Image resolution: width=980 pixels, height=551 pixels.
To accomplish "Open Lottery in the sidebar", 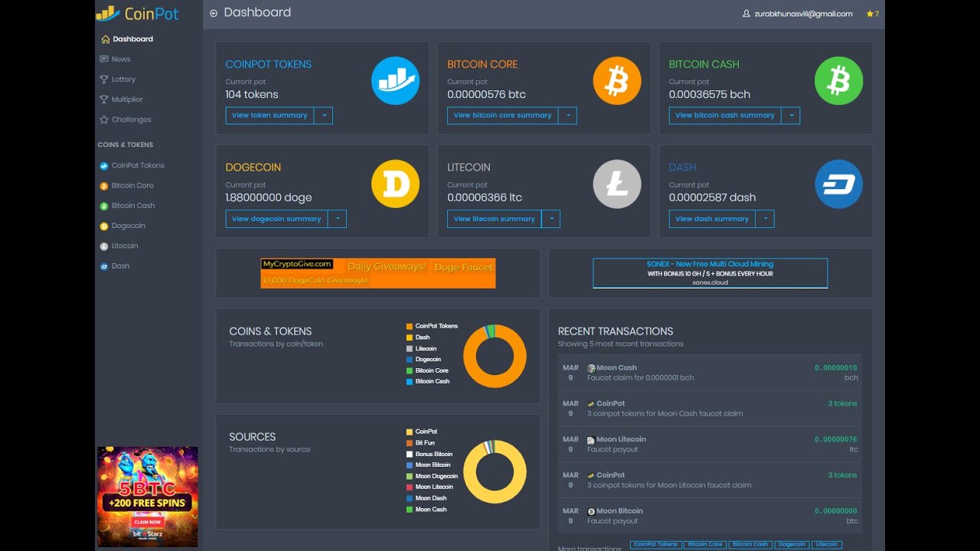I will 118,80.
